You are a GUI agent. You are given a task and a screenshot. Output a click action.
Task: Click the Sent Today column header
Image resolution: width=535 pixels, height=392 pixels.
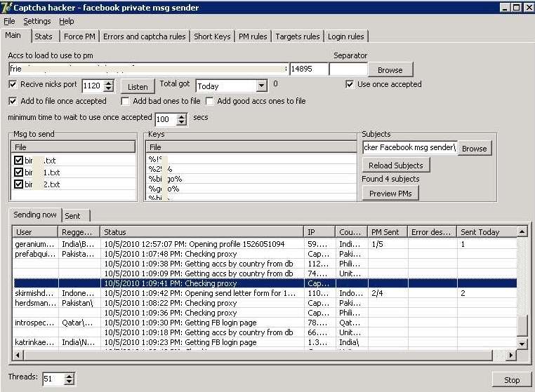(487, 232)
